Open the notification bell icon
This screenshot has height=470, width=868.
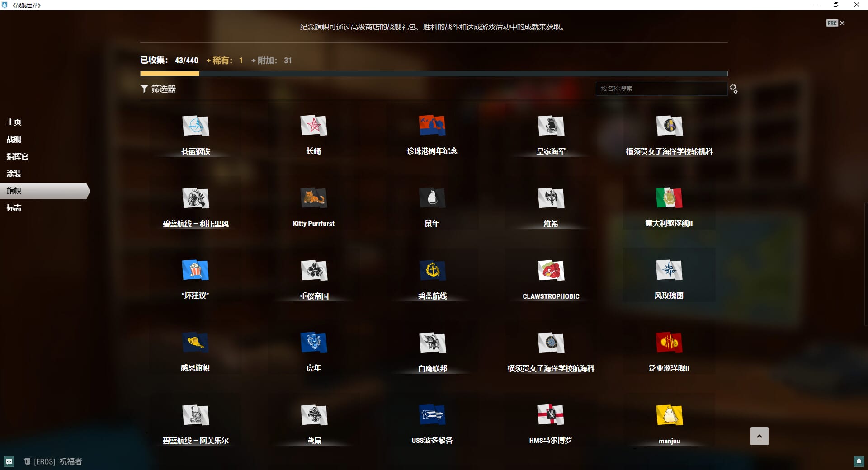[x=858, y=461]
